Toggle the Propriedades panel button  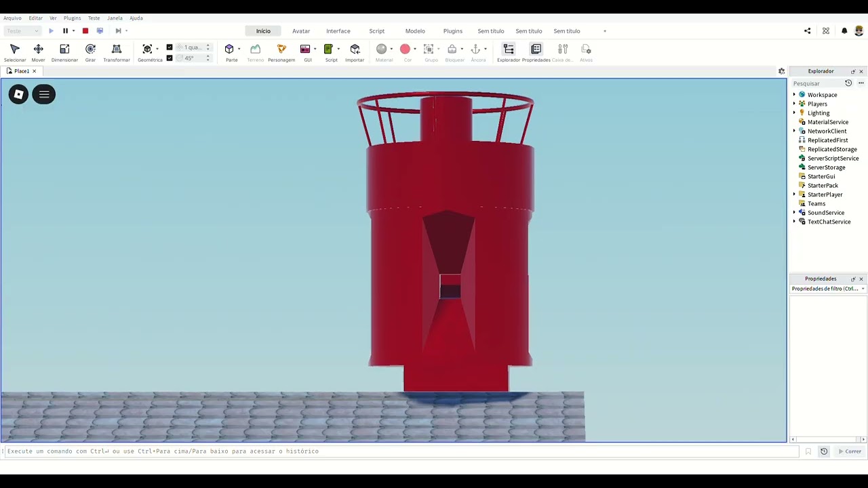(x=536, y=53)
